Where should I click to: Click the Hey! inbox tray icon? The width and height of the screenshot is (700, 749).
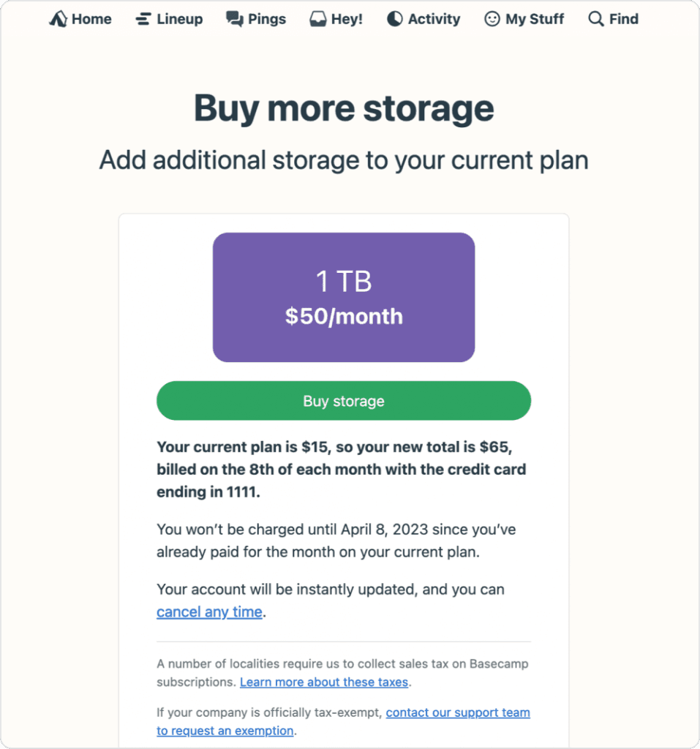tap(317, 20)
